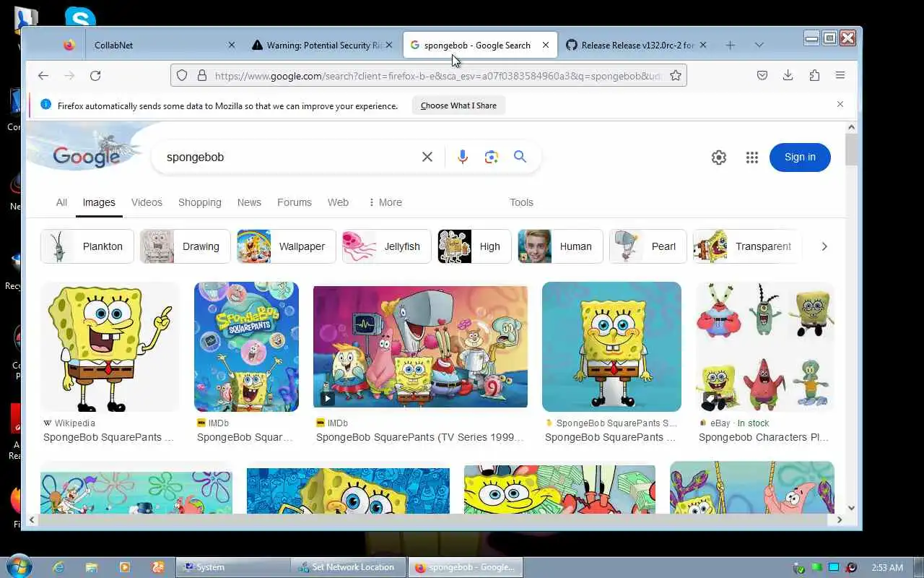
Task: Filter images by the Jellyfish chip
Action: tap(387, 246)
